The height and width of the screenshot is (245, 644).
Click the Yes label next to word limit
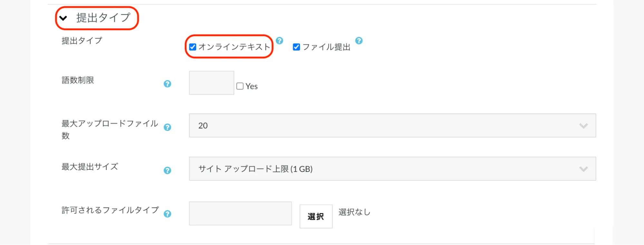coord(252,87)
